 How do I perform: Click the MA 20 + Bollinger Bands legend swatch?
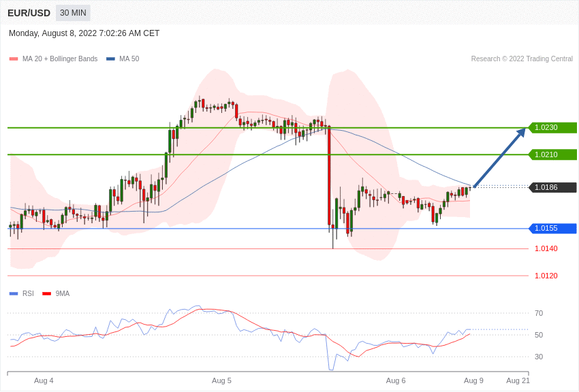tap(14, 59)
